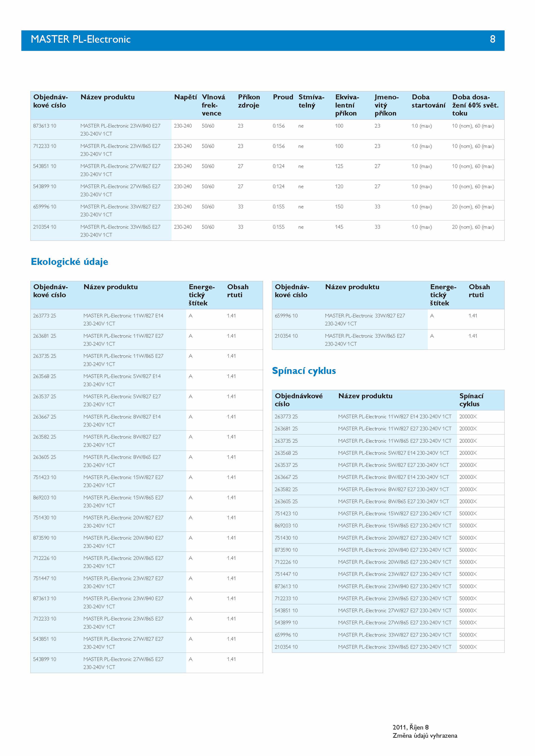Click 263537 25 in the left ecological table
The image size is (535, 756).
pos(44,397)
